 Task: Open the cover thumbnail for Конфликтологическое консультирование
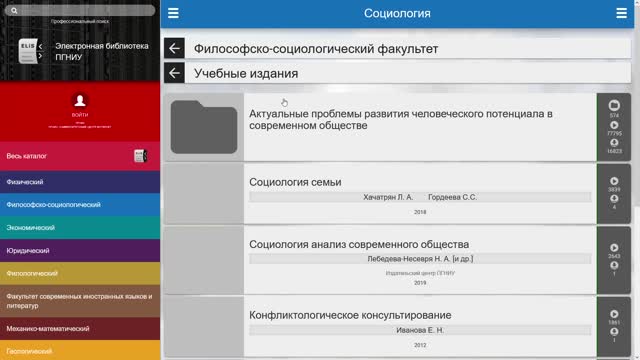point(204,327)
